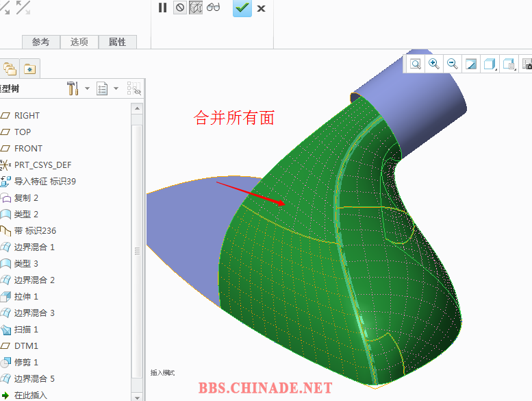Select the DTM1 datum plane item
Screen dimensions: 532x401
[26, 345]
